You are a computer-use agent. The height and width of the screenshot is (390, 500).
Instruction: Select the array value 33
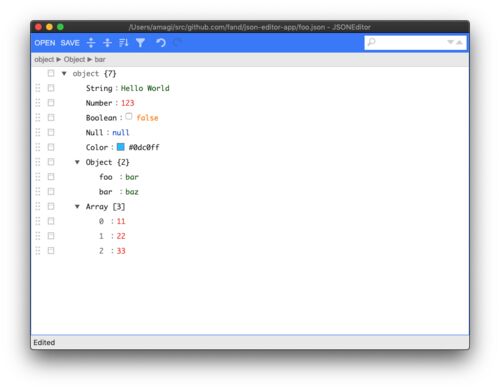[121, 251]
